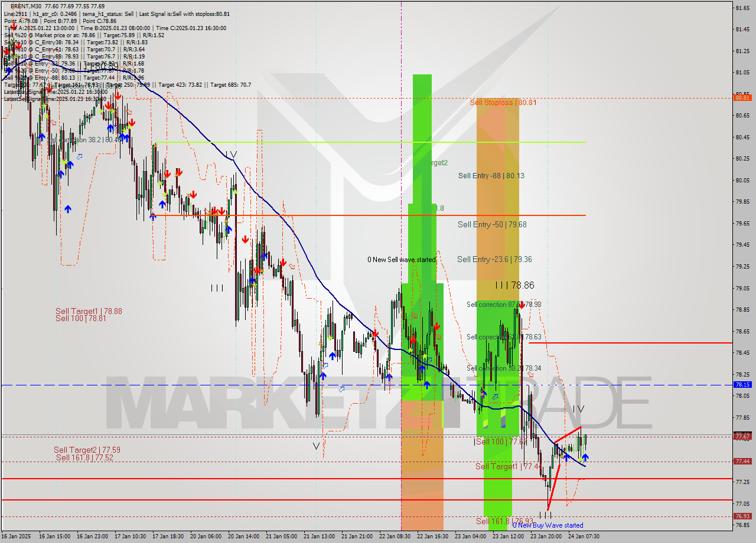Select the 'Time A:2025.01.22 13:00:00' info line
Image resolution: width=756 pixels, height=543 pixels.
(x=39, y=28)
